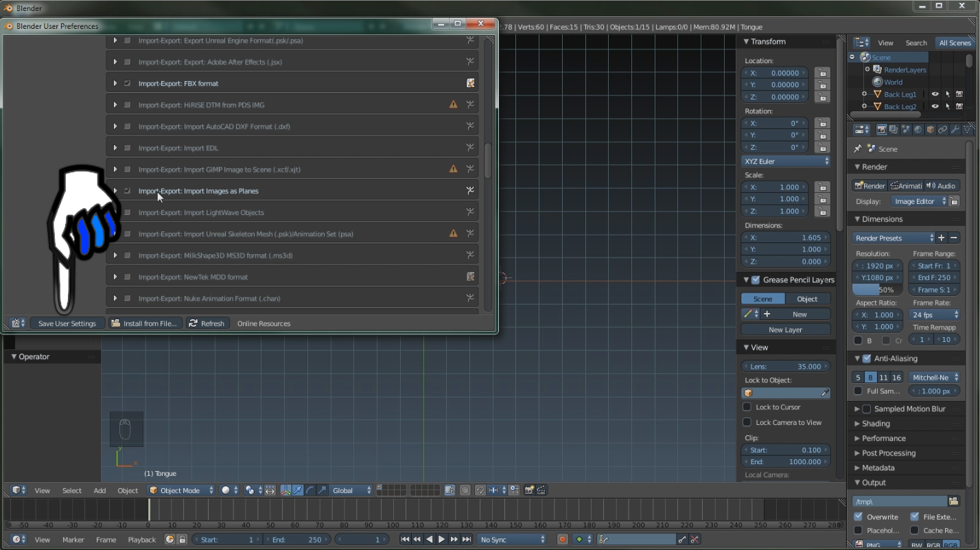This screenshot has height=550, width=980.
Task: Expand the Shading panel
Action: [x=876, y=424]
